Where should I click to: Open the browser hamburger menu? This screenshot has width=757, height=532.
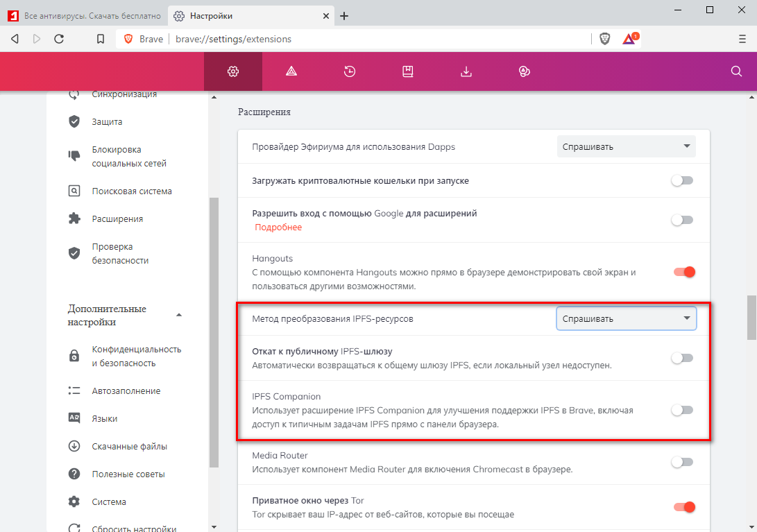pyautogui.click(x=742, y=39)
